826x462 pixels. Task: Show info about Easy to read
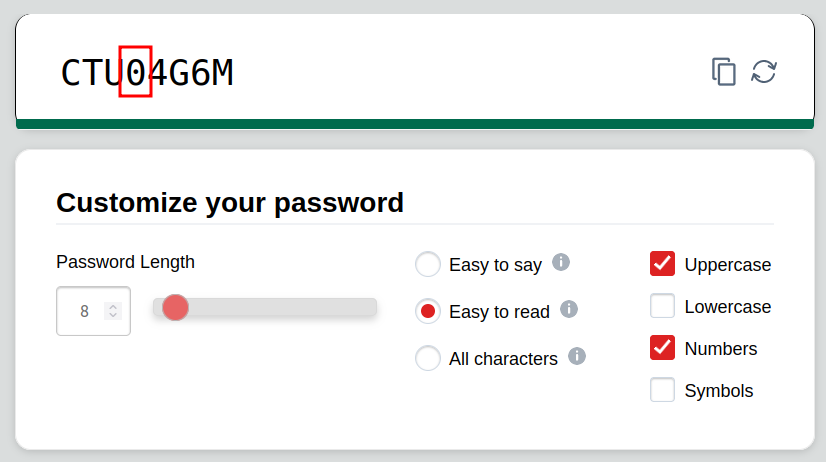tap(569, 309)
